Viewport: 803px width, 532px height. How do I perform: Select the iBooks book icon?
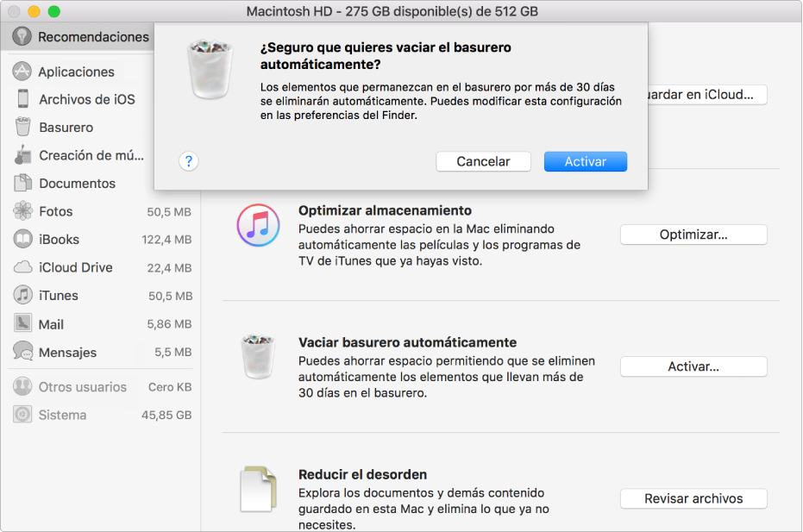pos(22,239)
